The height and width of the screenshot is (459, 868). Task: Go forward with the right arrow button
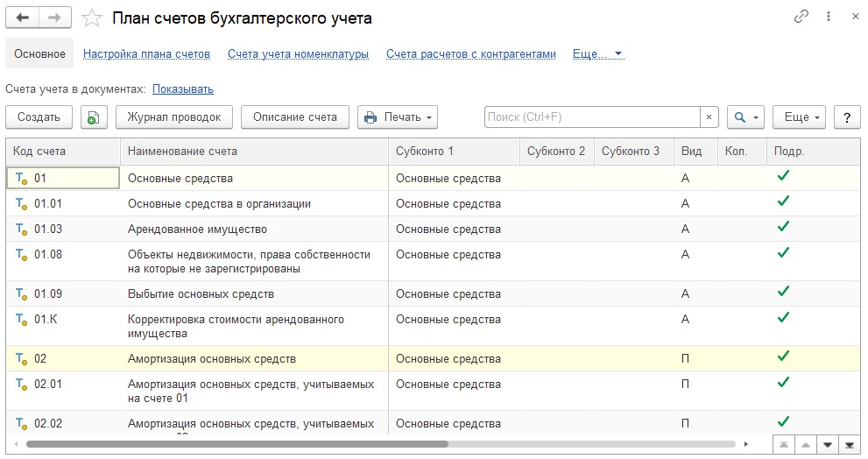click(x=55, y=18)
